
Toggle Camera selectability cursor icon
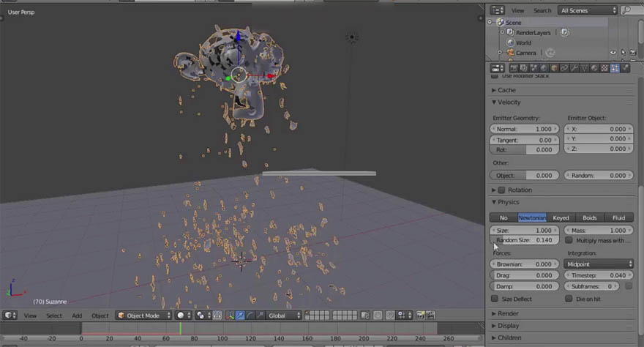623,53
